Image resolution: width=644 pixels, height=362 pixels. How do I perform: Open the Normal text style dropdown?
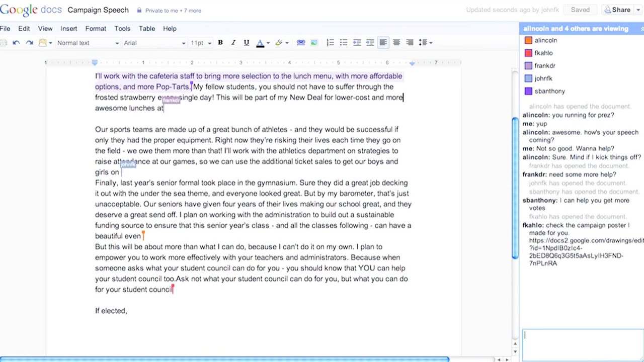pos(88,43)
